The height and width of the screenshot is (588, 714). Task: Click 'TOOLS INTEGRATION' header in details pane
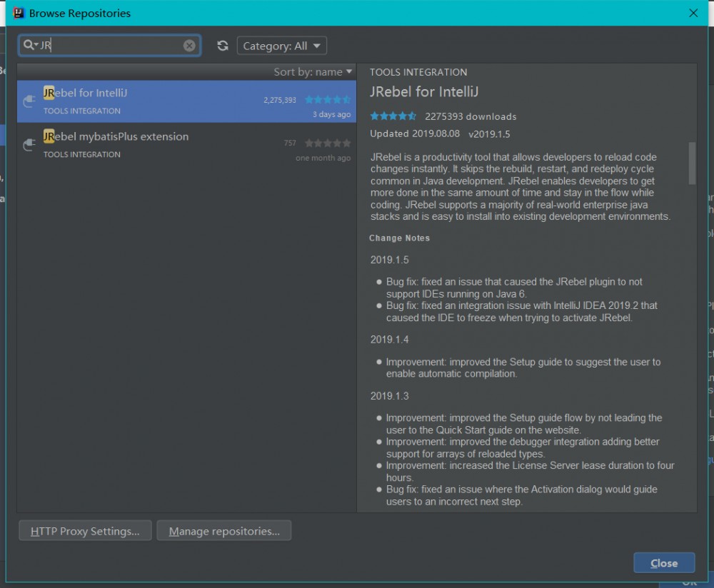418,72
